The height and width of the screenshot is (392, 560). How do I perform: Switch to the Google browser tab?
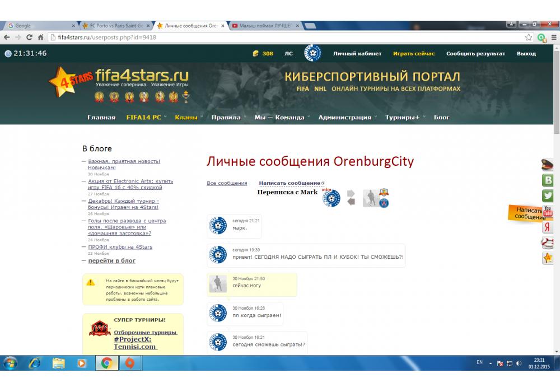point(41,26)
